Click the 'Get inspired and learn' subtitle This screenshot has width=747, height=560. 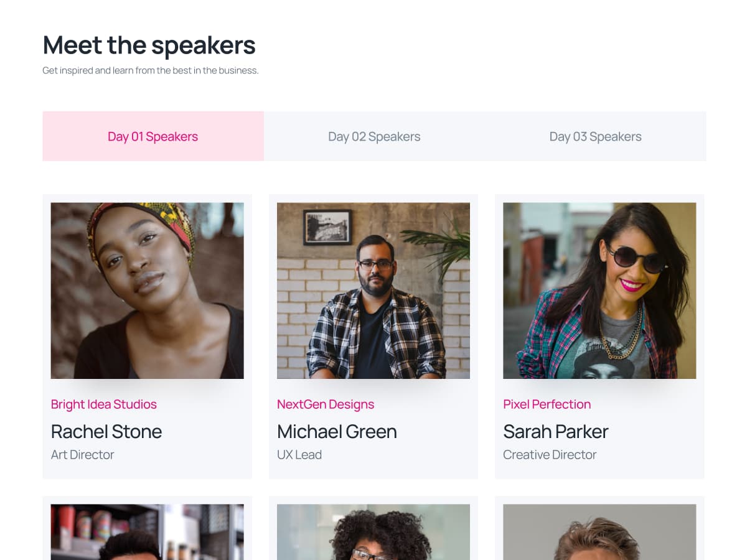click(150, 70)
